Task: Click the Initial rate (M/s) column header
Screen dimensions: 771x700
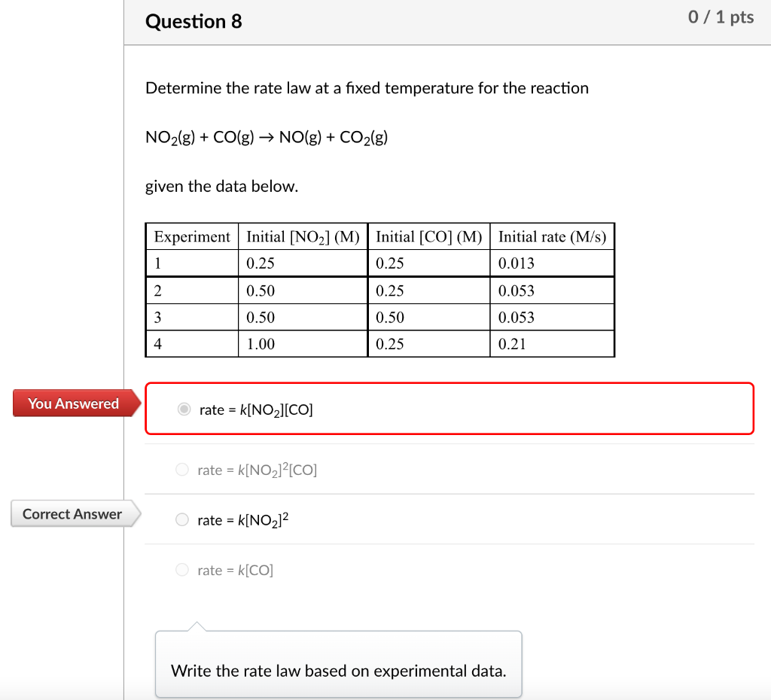Action: pos(552,237)
